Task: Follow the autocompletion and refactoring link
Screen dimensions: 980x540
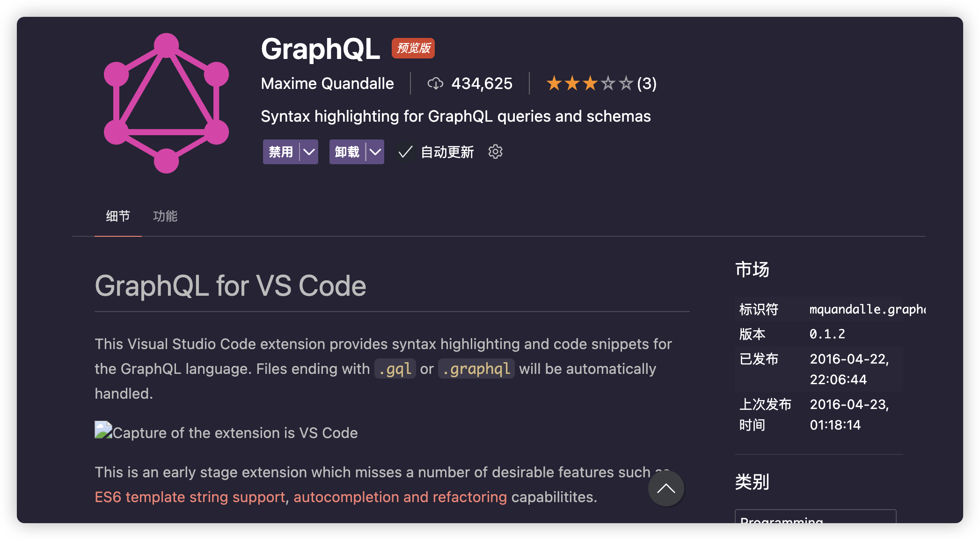Action: pyautogui.click(x=400, y=497)
